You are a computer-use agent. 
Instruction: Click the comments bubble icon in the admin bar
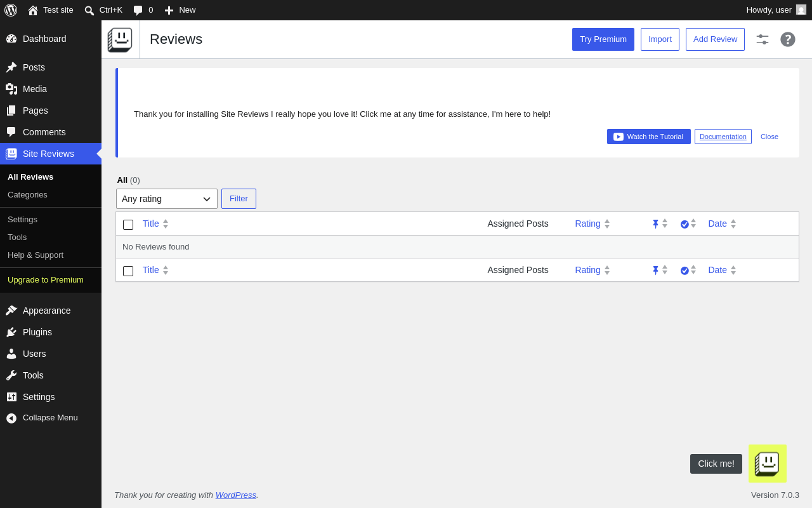pyautogui.click(x=138, y=10)
